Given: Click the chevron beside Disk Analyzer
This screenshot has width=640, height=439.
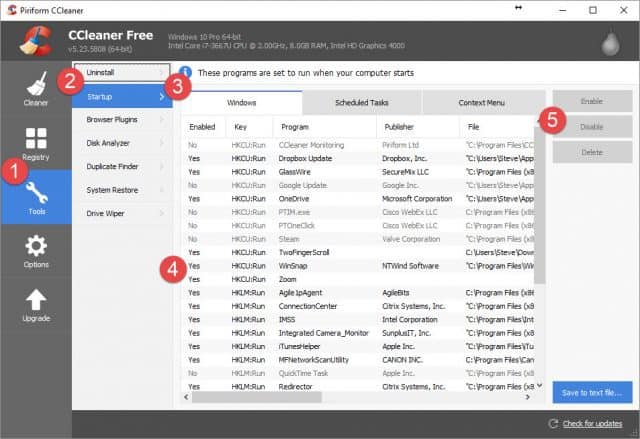Looking at the screenshot, I should [x=162, y=143].
